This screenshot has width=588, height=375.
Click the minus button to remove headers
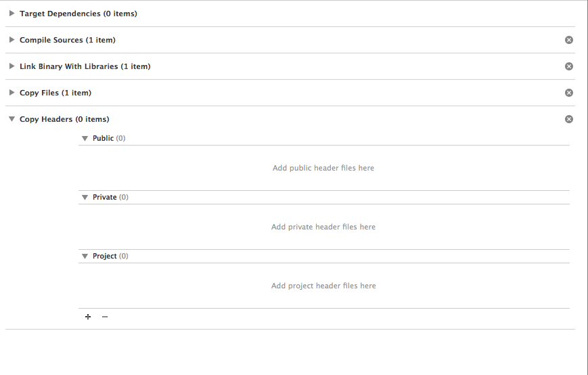click(105, 317)
